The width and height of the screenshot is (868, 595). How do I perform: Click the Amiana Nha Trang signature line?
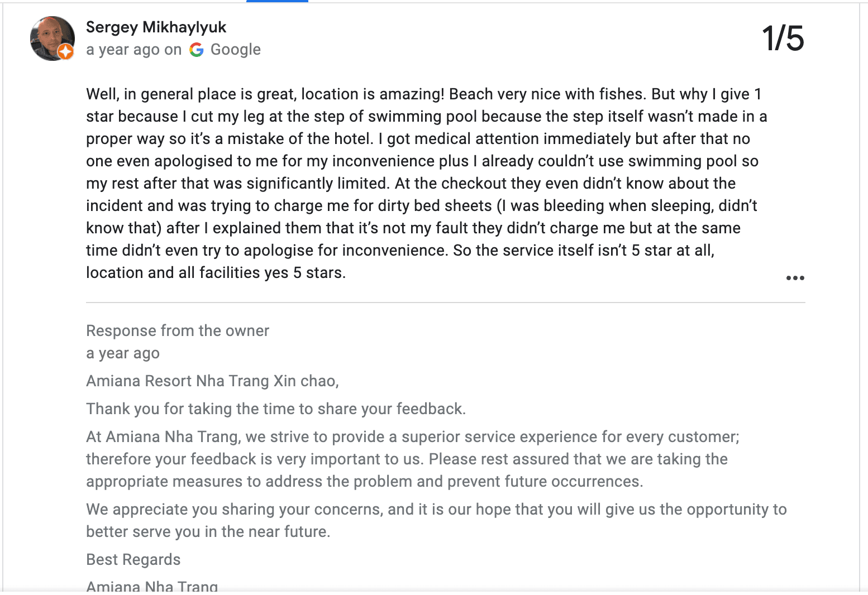151,586
